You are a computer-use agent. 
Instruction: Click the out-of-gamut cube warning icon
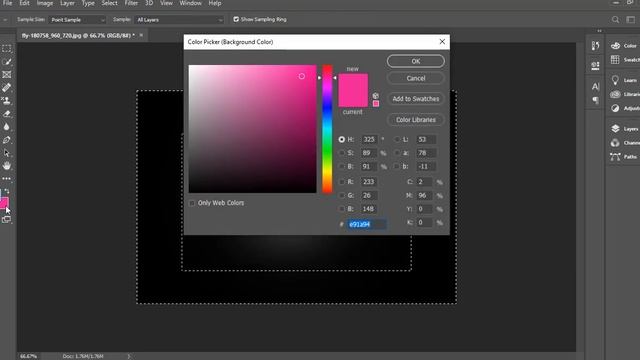(376, 96)
